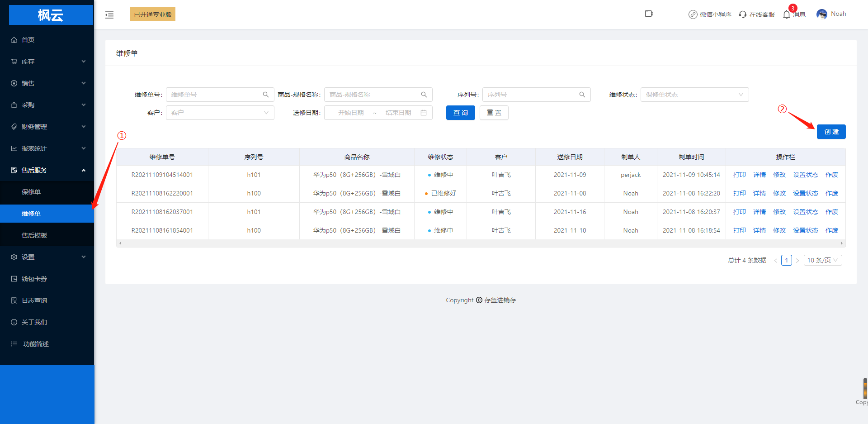The image size is (868, 424).
Task: Click the 创建 create button
Action: click(x=831, y=132)
